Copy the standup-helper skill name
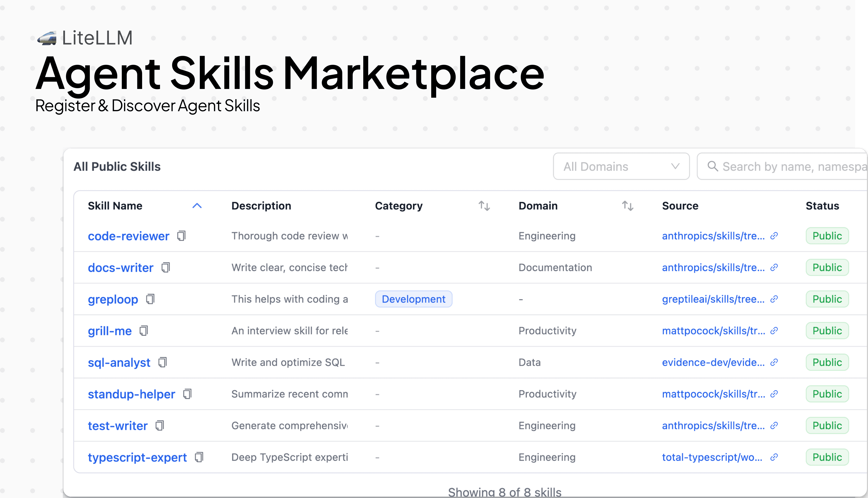The height and width of the screenshot is (498, 868). 187,394
